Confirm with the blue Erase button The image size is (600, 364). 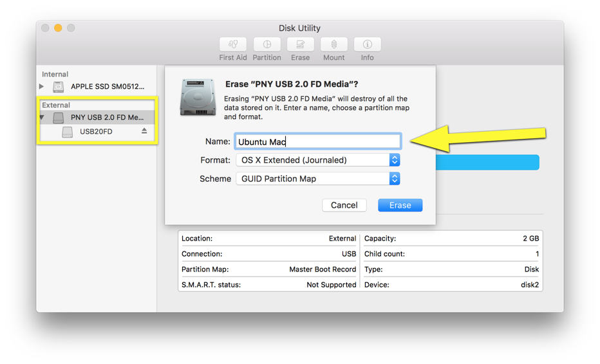400,205
